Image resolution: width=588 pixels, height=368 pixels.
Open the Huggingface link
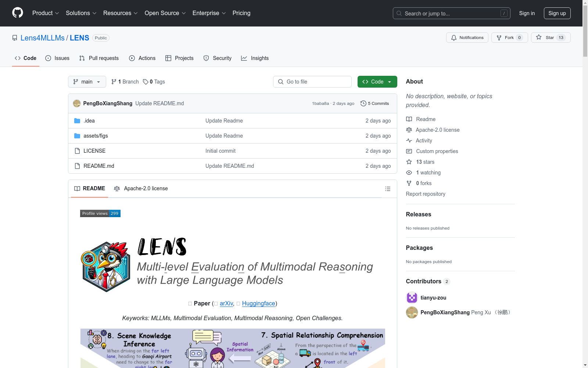click(x=259, y=303)
